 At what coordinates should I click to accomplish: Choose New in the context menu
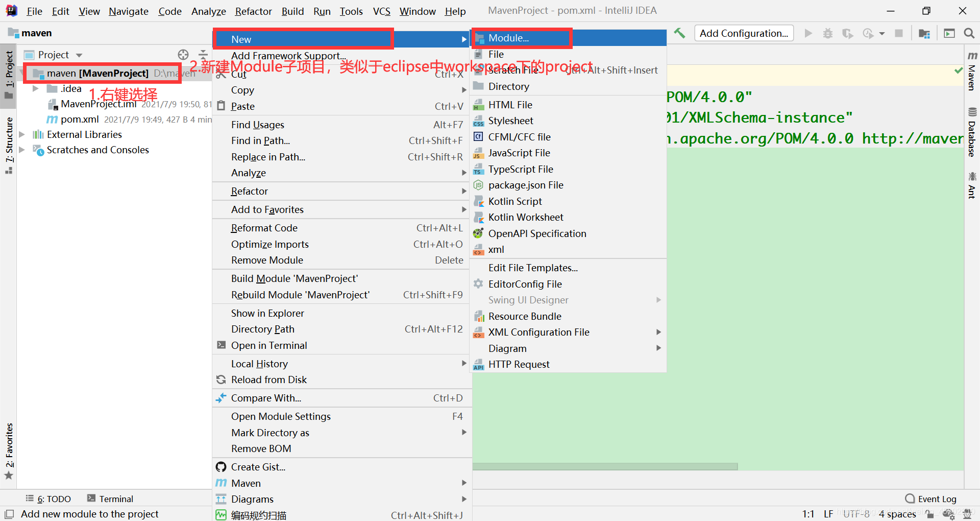pyautogui.click(x=341, y=39)
